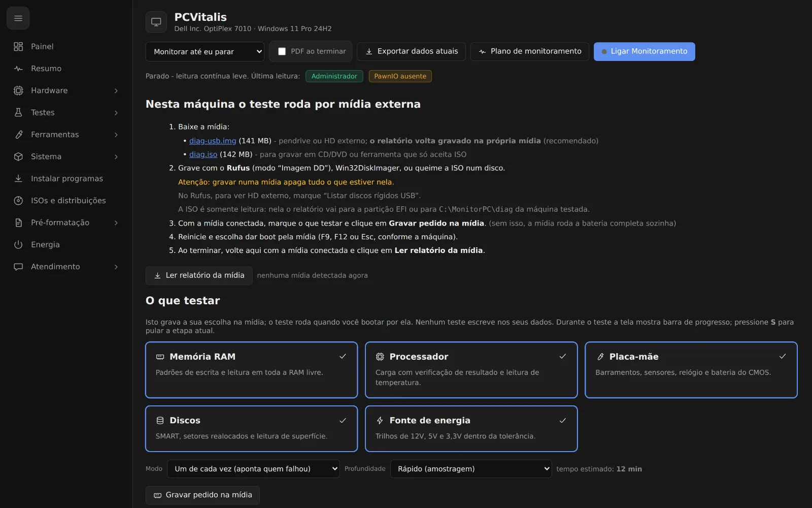The image size is (812, 508).
Task: Click the Processador card CPU icon
Action: [x=380, y=357]
